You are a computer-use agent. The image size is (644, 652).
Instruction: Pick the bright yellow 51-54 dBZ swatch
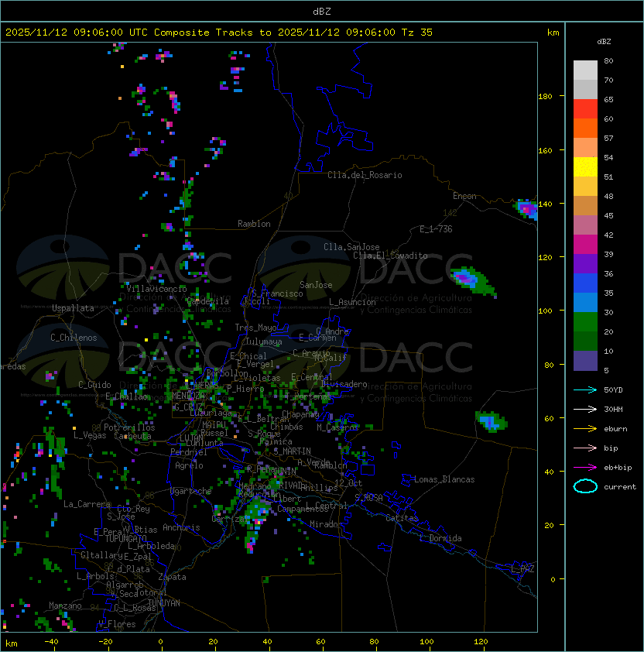pos(585,167)
